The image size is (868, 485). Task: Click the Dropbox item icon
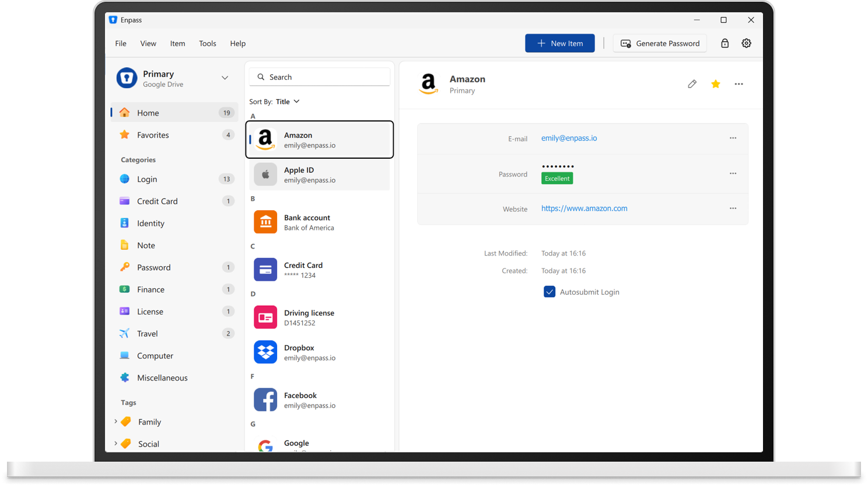point(265,352)
